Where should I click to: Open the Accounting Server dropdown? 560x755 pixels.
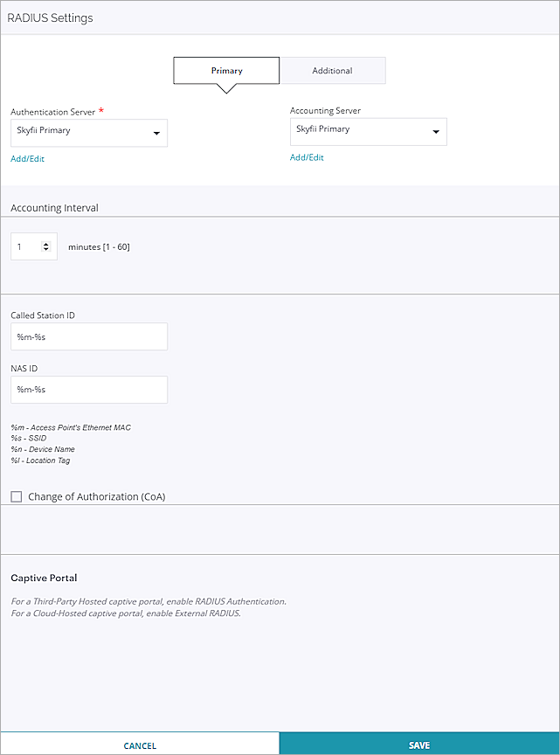coord(367,131)
